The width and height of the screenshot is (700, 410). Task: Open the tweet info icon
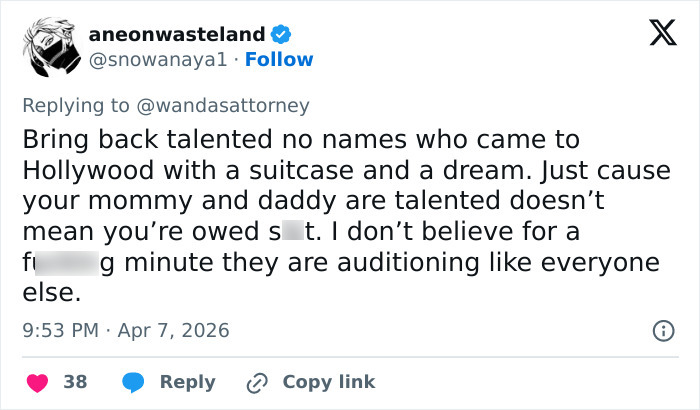tap(661, 330)
